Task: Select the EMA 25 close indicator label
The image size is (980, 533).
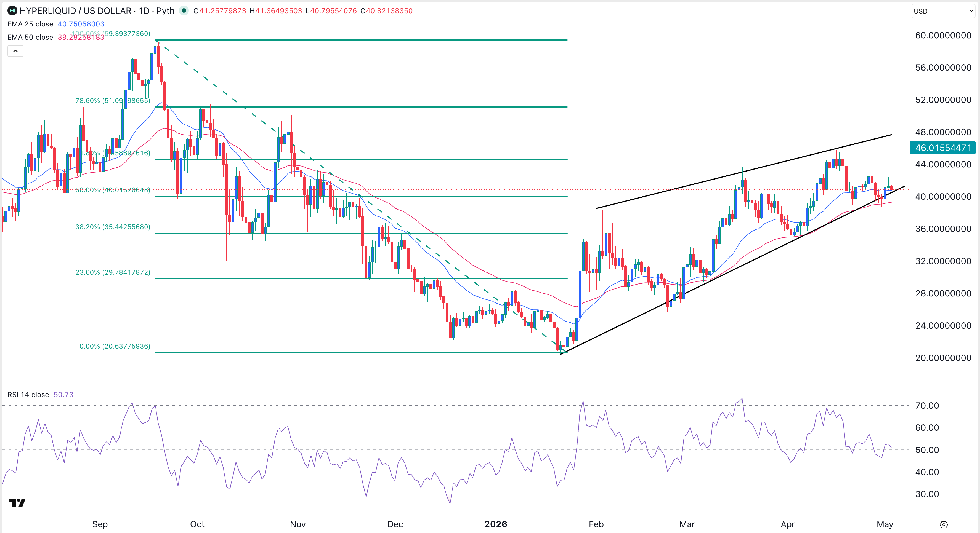Action: point(30,24)
